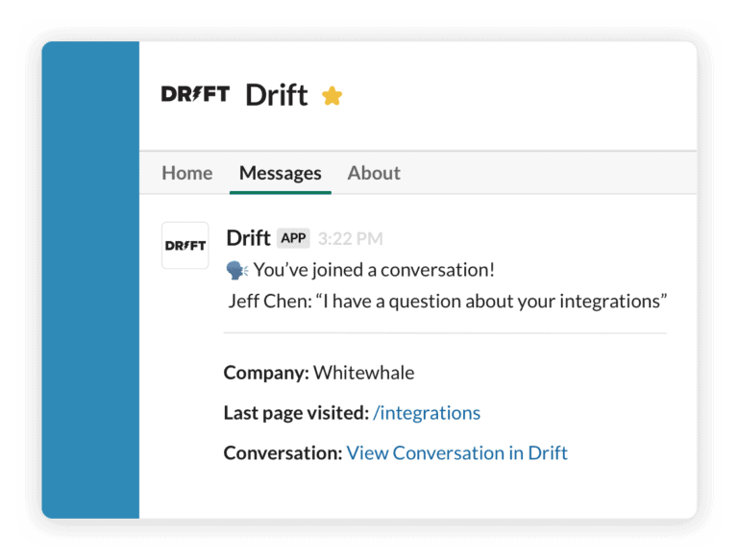Open the /integrations page link

pos(427,413)
